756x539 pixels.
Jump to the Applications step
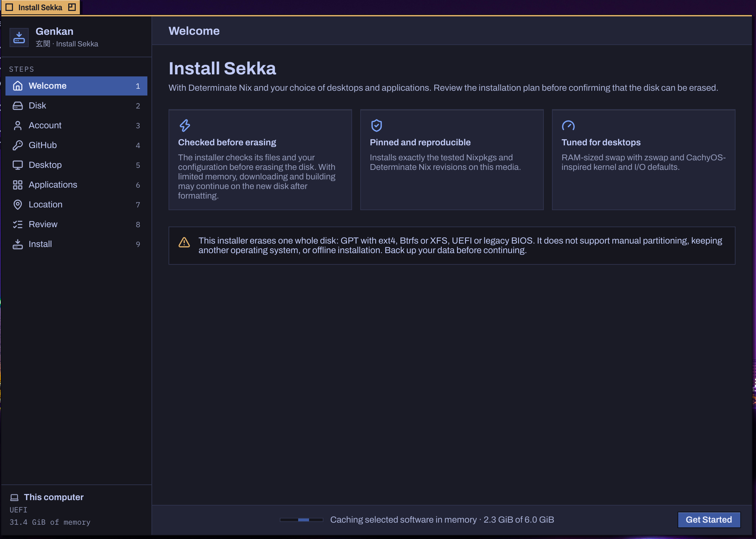tap(76, 185)
